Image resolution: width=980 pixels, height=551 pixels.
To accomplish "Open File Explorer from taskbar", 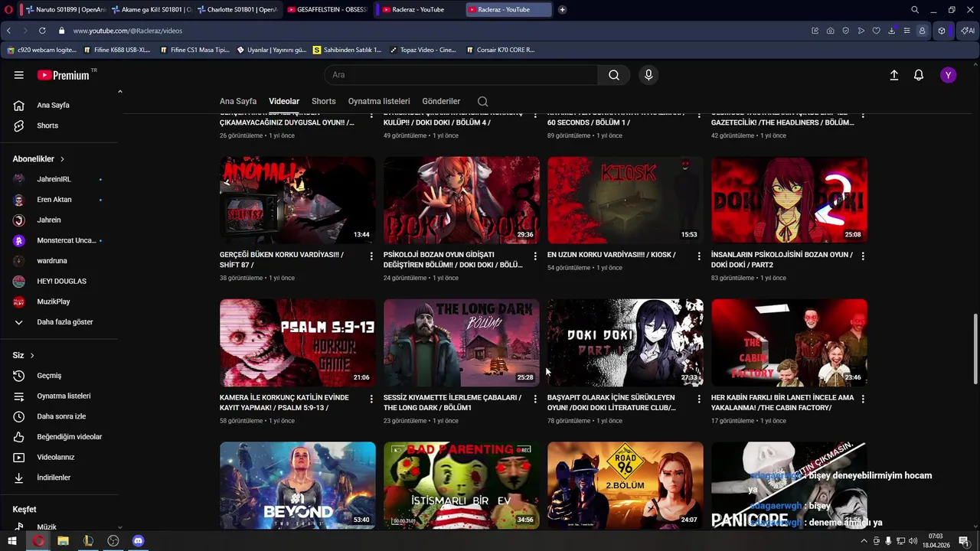I will pyautogui.click(x=63, y=541).
